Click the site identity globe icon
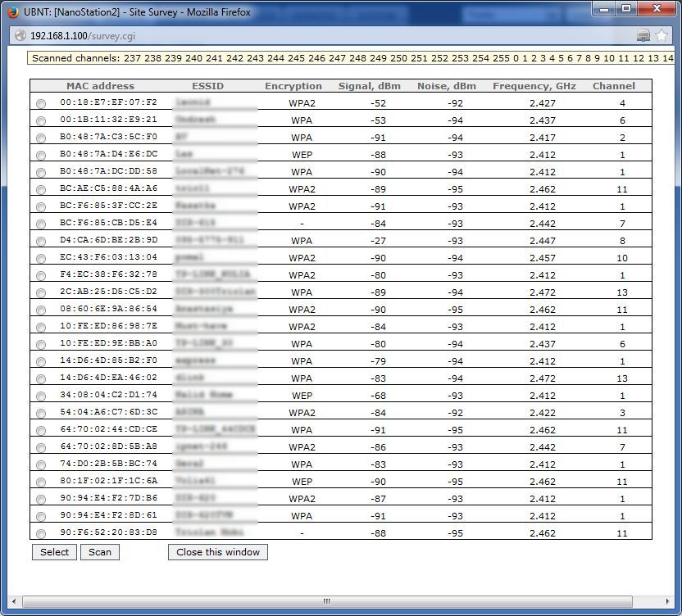This screenshot has height=616, width=682. (20, 36)
